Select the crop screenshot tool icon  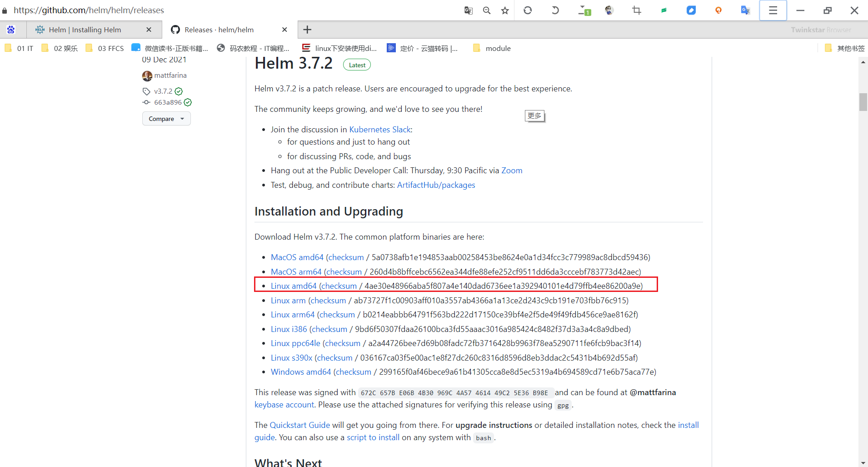[x=637, y=10]
